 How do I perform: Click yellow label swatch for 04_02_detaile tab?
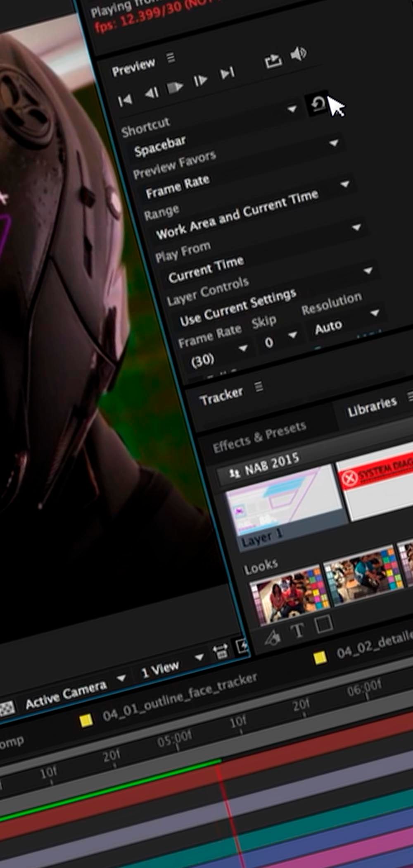(x=320, y=657)
